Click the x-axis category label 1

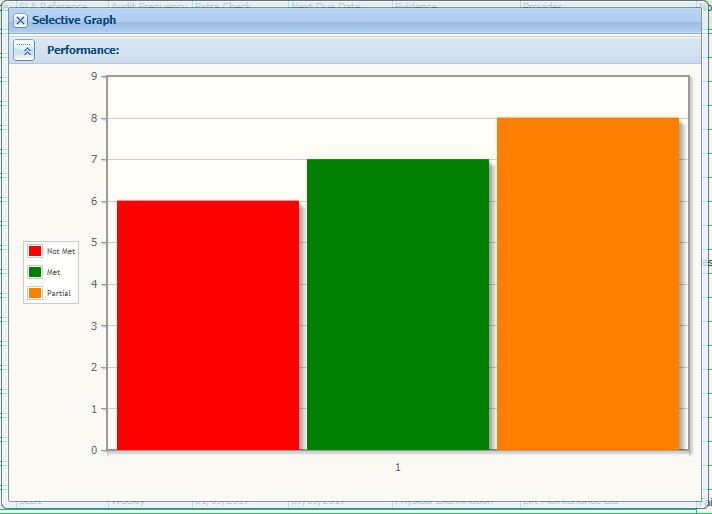click(398, 467)
